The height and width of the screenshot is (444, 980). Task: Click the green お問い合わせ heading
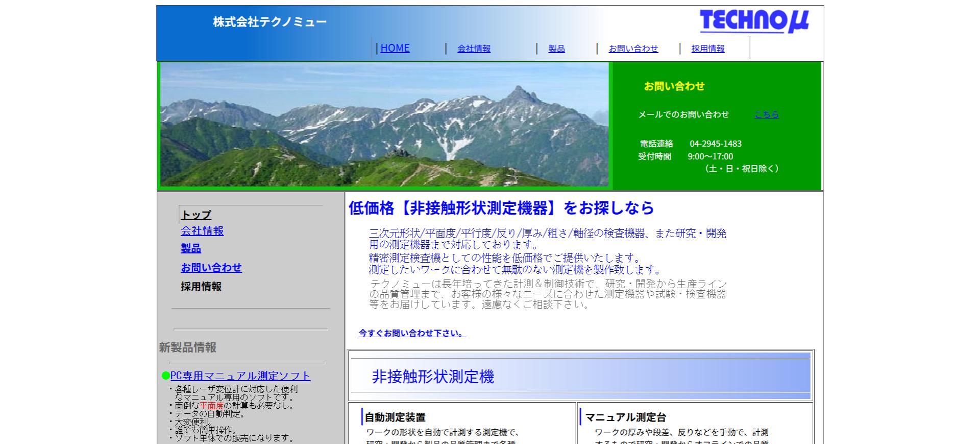(x=674, y=86)
